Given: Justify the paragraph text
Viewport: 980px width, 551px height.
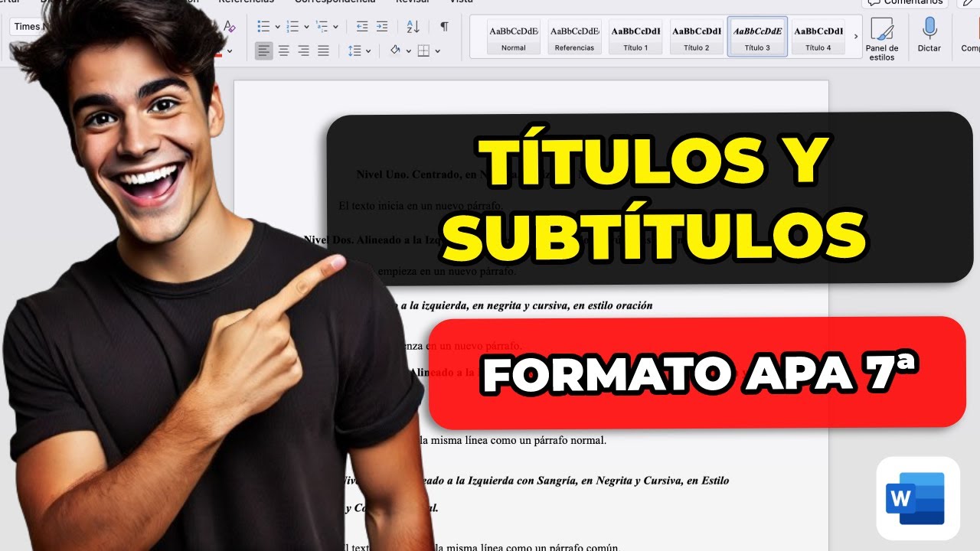Looking at the screenshot, I should (x=324, y=51).
